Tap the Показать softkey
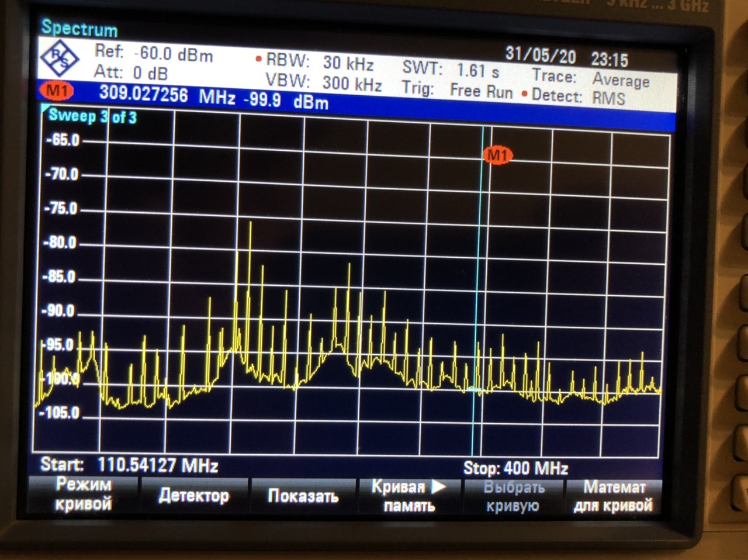The height and width of the screenshot is (560, 748). (x=303, y=496)
